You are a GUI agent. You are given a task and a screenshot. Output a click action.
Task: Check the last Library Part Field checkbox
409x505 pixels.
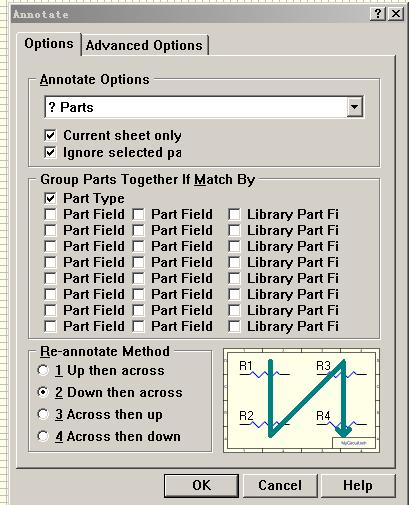[x=234, y=326]
